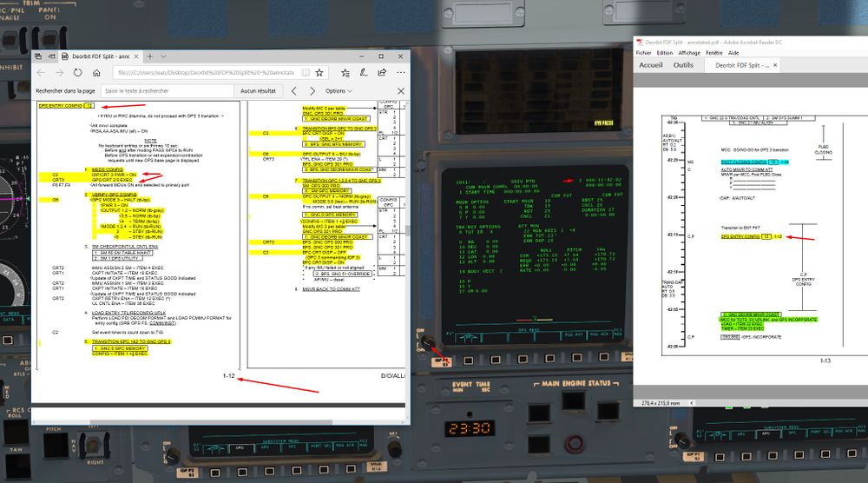Set these Edge tabs aside
The height and width of the screenshot is (483, 868).
pos(51,56)
